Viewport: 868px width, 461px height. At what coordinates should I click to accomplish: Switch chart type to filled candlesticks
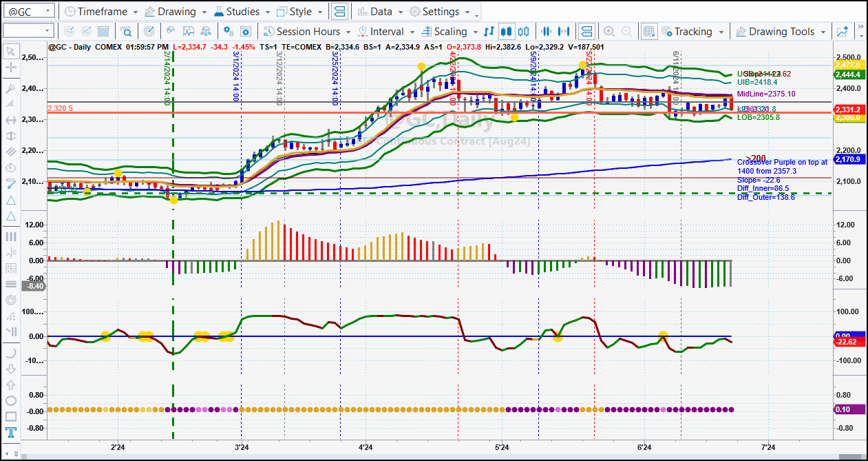[507, 32]
